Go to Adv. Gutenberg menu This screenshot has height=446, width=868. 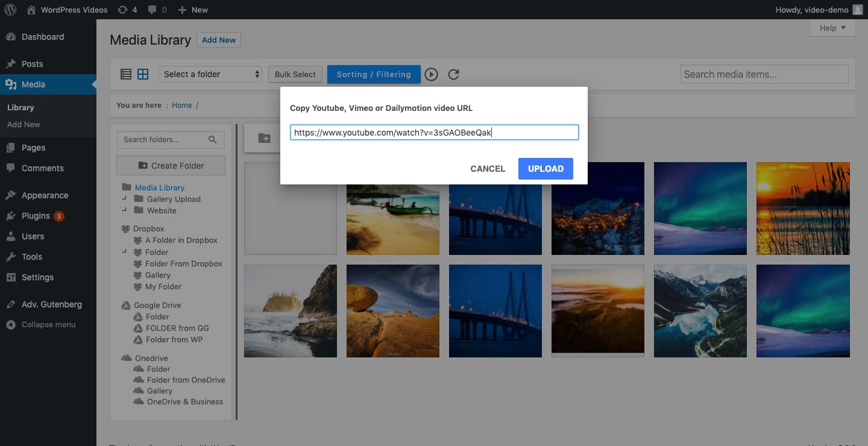click(51, 304)
